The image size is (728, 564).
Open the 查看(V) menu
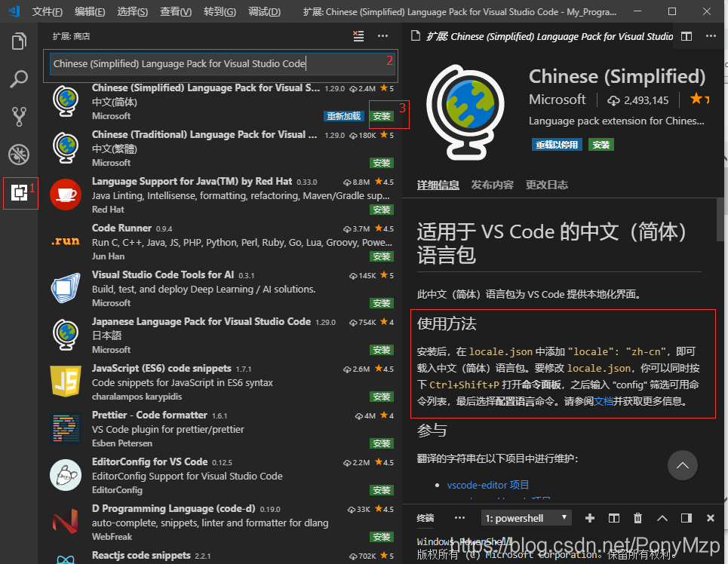point(176,11)
